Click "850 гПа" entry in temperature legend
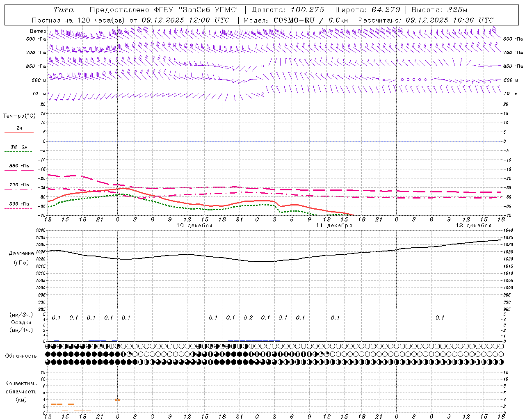Image resolution: width=525 pixels, height=420 pixels. point(19,168)
